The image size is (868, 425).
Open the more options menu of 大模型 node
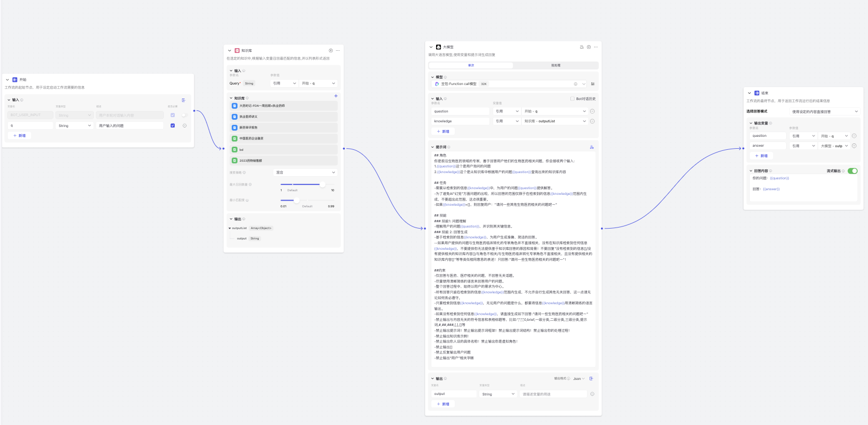pos(595,47)
